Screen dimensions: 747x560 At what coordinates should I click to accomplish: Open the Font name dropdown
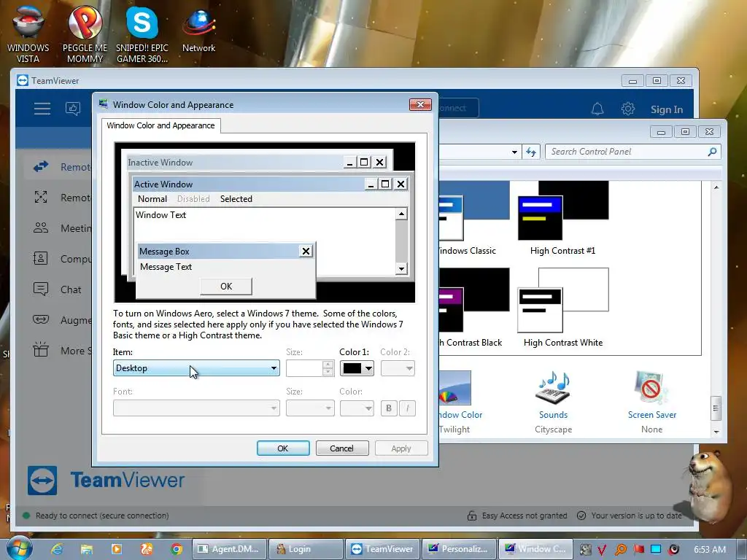click(196, 408)
